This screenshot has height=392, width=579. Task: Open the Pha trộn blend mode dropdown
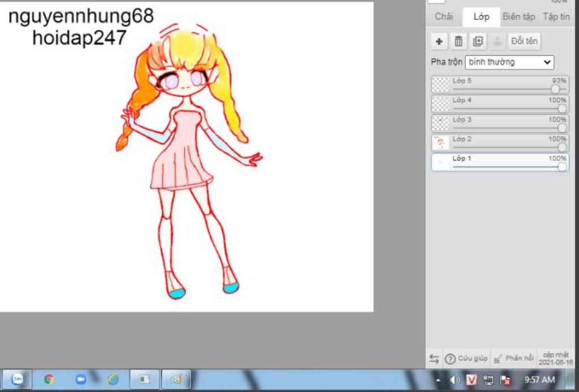pyautogui.click(x=509, y=62)
